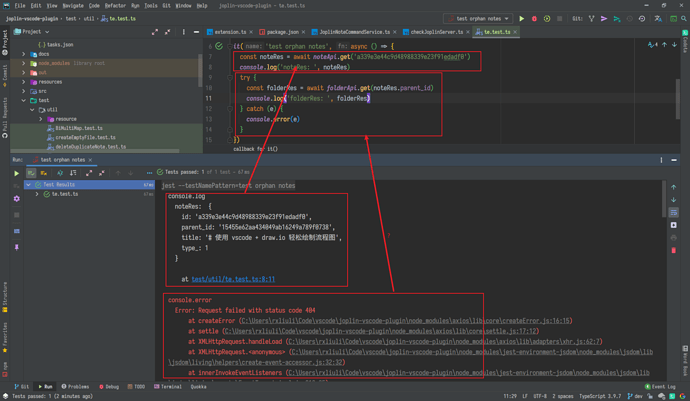Jump to previous highlighted error arrow in editor

(x=664, y=44)
